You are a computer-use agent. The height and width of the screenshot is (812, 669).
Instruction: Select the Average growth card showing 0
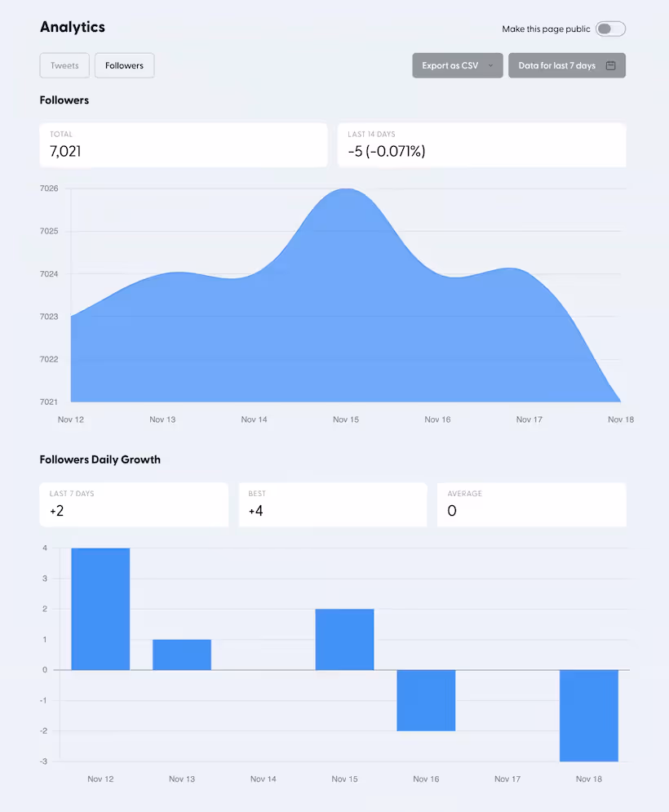tap(531, 504)
